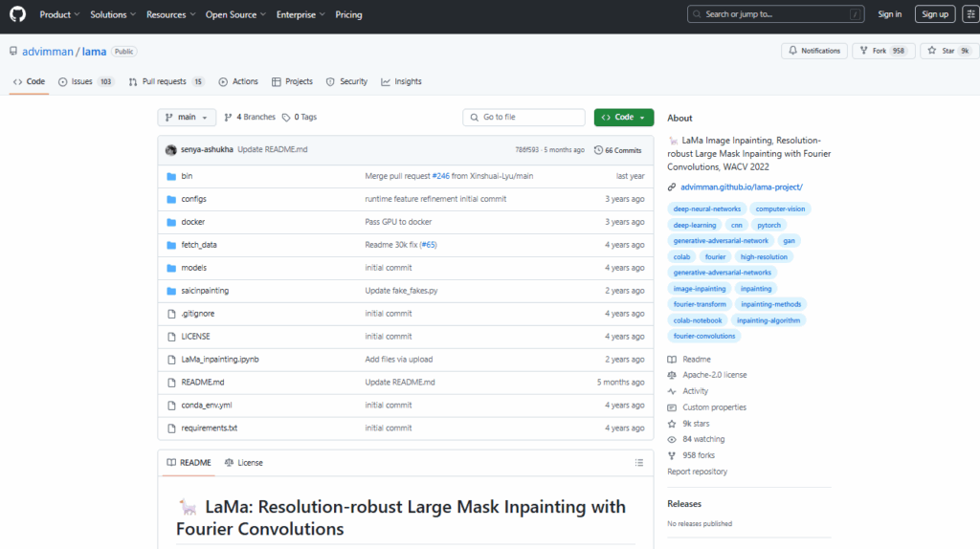Screen dimensions: 980x549
Task: Click Sign in link
Action: 889,13
